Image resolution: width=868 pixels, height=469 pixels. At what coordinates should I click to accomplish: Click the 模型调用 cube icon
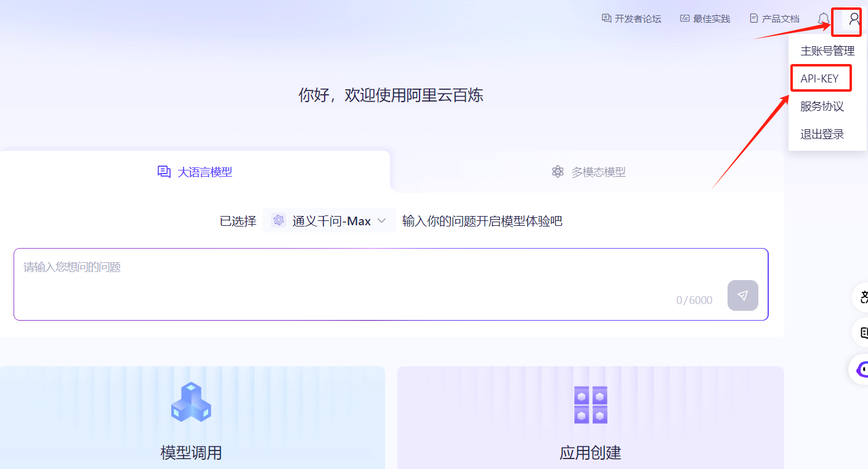click(x=191, y=403)
